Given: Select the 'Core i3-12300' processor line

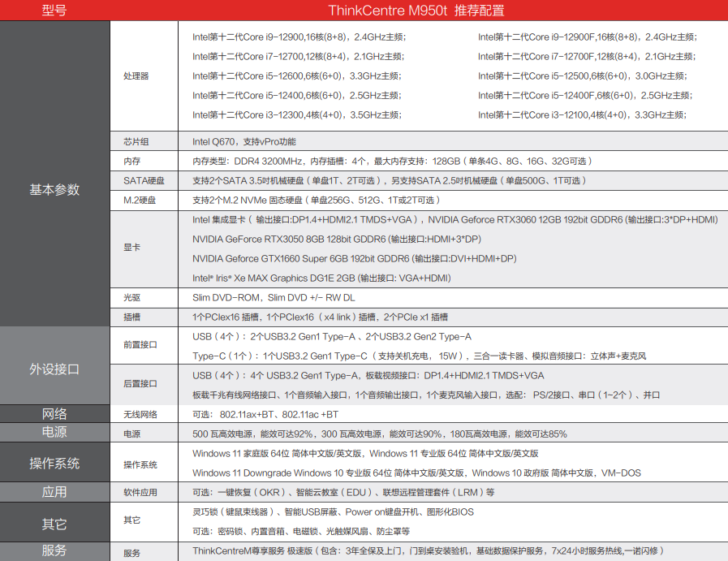Looking at the screenshot, I should coord(297,114).
